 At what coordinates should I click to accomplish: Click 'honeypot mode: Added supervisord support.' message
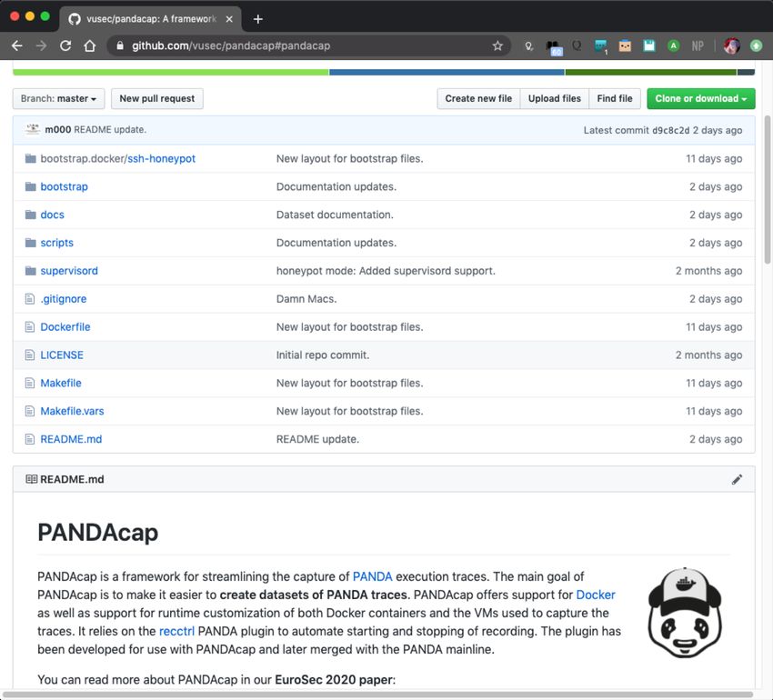[x=386, y=271]
